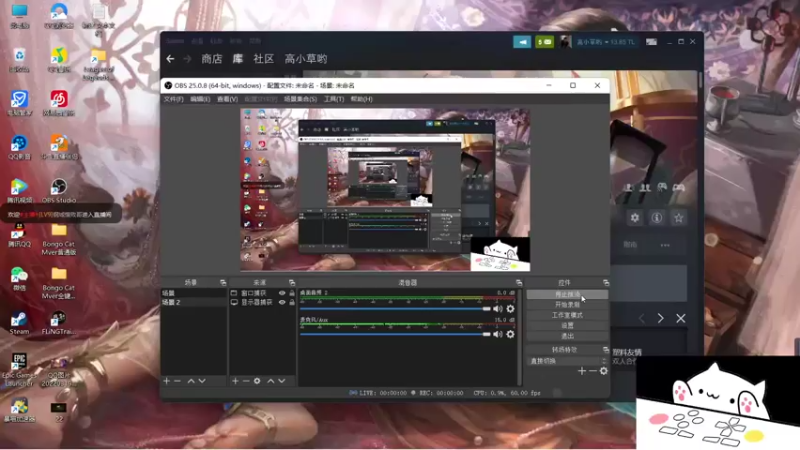Switch to the 商店 tab in Steam
Screen dimensions: 800x450
[212, 59]
